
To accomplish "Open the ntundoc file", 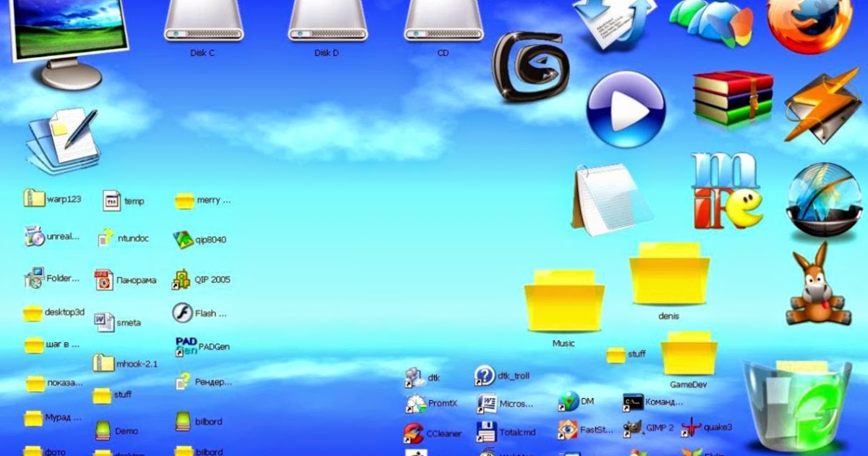I will click(106, 237).
